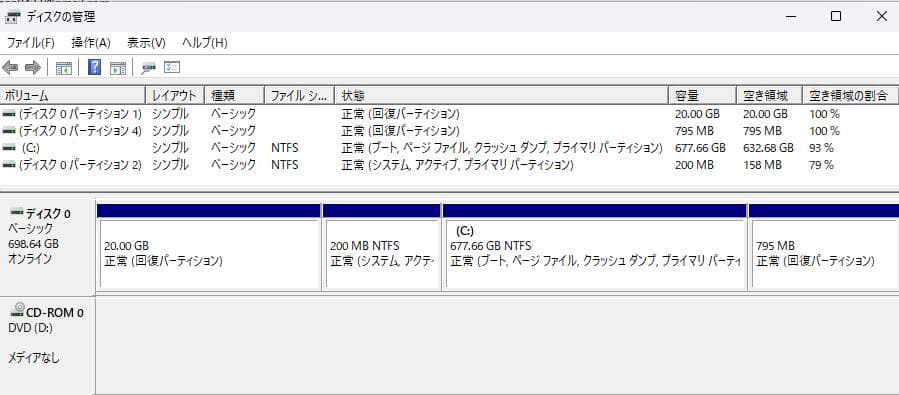The height and width of the screenshot is (395, 899).
Task: Click the Disk Management title bar icon
Action: tap(13, 17)
